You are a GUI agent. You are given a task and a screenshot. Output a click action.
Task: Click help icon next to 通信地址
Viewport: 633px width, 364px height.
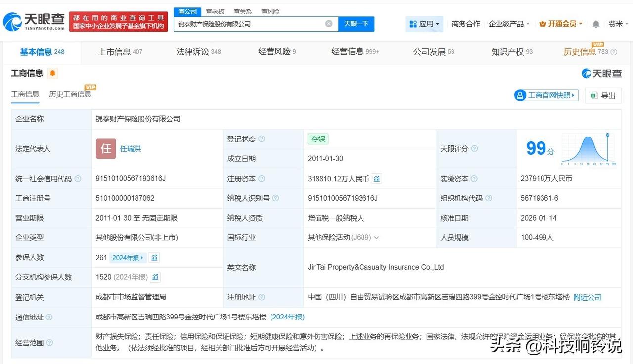[49, 318]
